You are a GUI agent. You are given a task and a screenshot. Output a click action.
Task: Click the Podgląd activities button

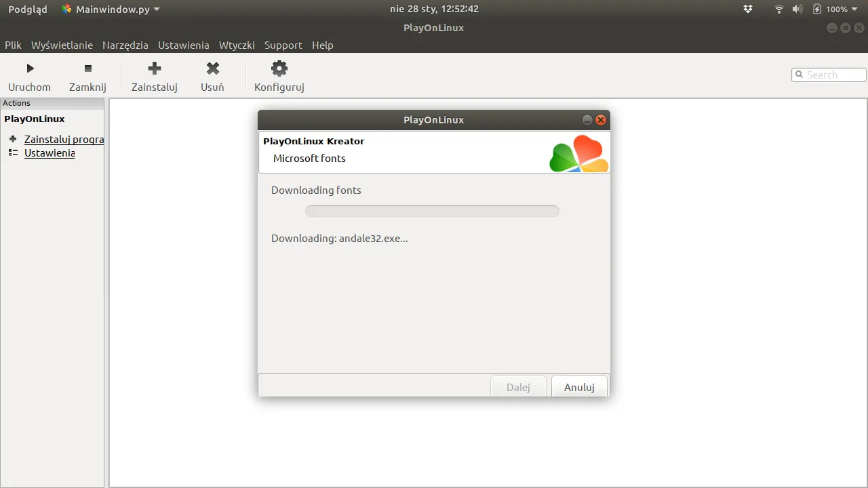pyautogui.click(x=28, y=9)
